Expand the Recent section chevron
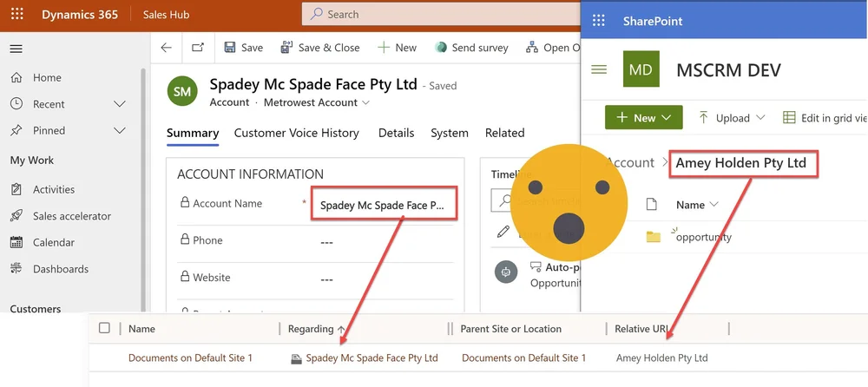This screenshot has height=387, width=868. click(120, 104)
